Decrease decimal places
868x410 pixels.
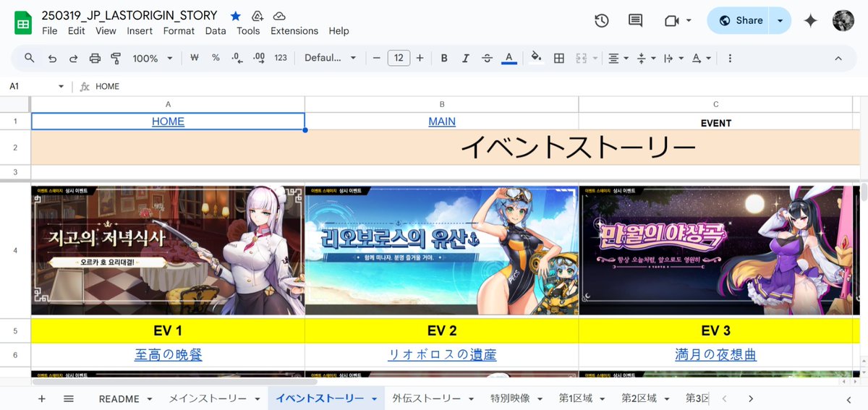click(x=237, y=58)
